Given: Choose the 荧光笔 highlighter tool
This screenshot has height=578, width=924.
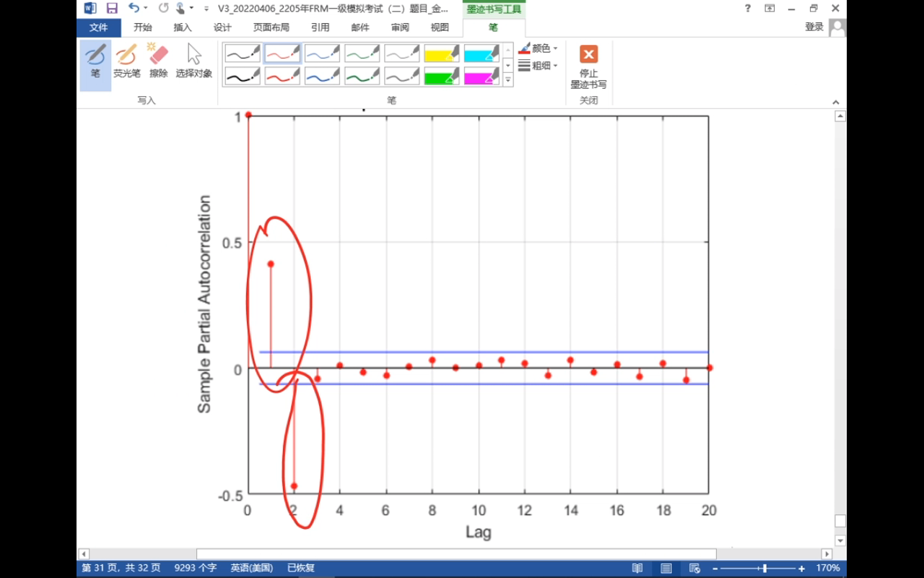Looking at the screenshot, I should (x=126, y=61).
